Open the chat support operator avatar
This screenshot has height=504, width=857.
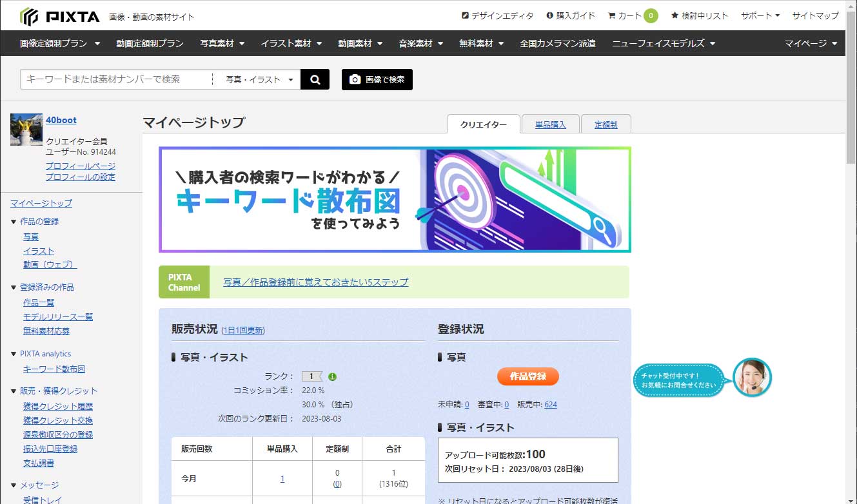pyautogui.click(x=752, y=378)
